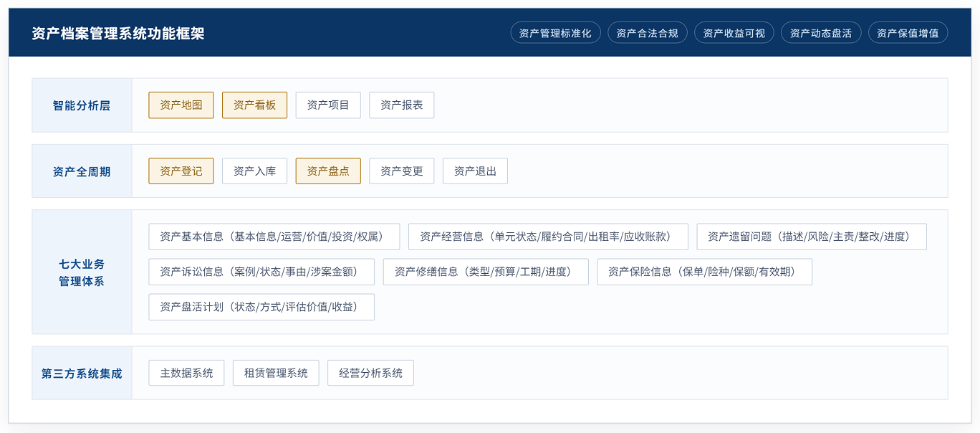Click the highlighted 资产登记 box
The image size is (980, 433).
point(181,171)
